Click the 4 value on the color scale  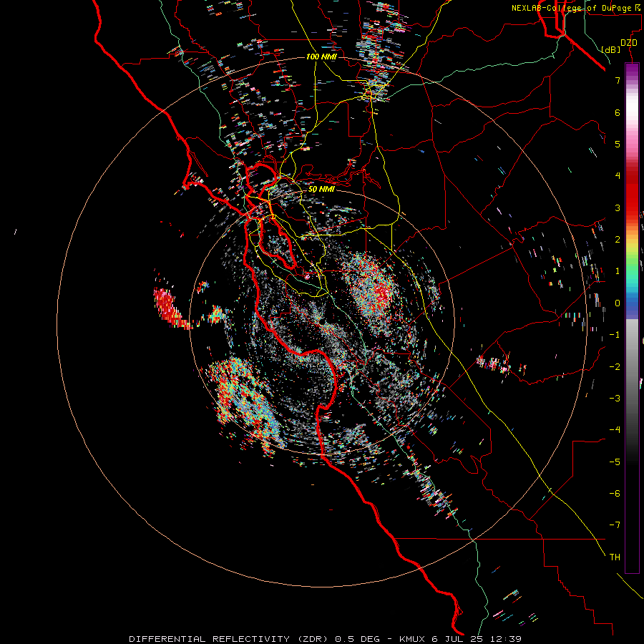[618, 176]
